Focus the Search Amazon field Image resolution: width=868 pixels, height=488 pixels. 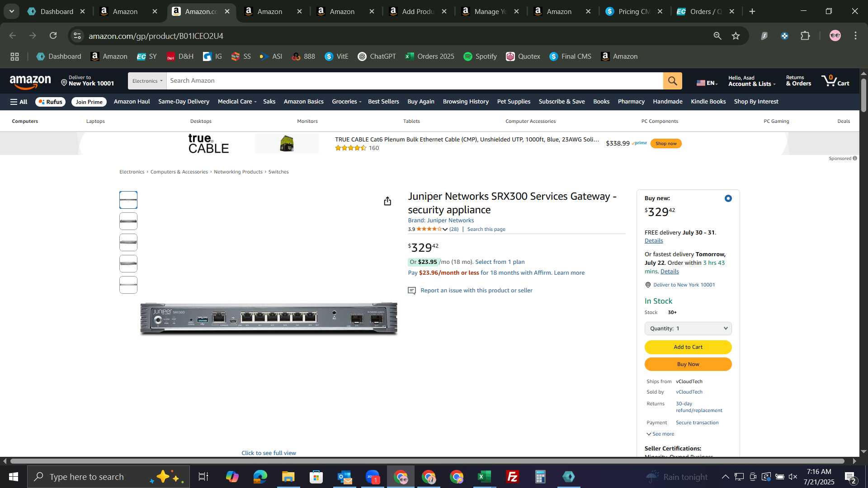click(x=415, y=81)
